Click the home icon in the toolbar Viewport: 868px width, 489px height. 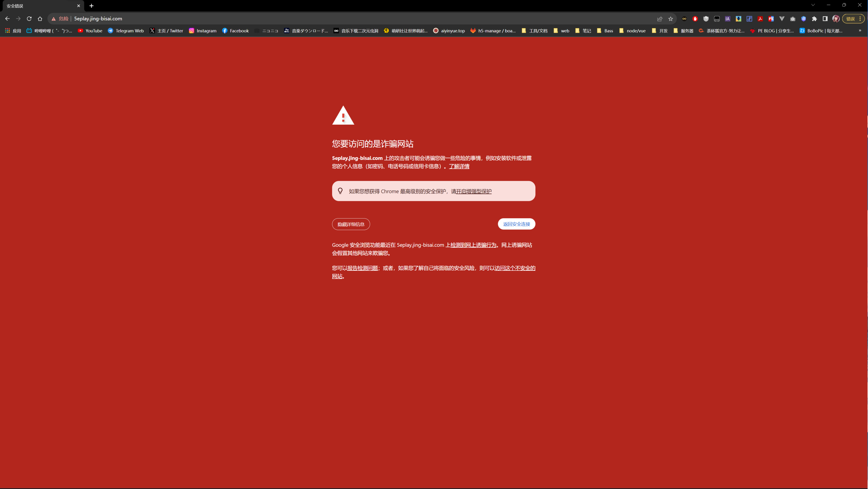click(x=40, y=19)
